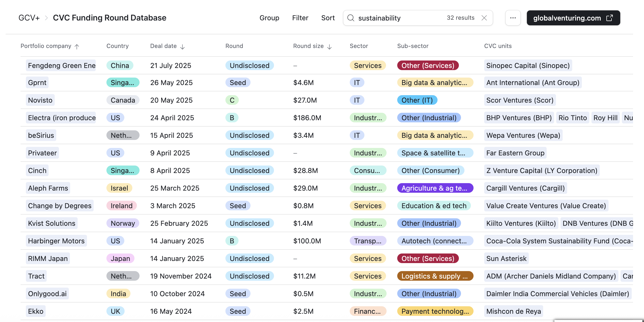The height and width of the screenshot is (322, 644).
Task: Open the Sort menu
Action: coord(328,18)
